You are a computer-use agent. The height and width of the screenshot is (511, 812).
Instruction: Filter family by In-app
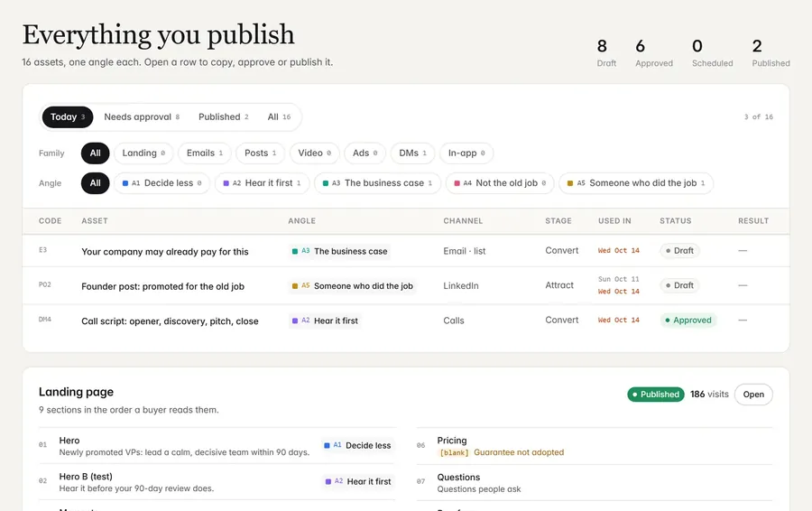pos(466,153)
